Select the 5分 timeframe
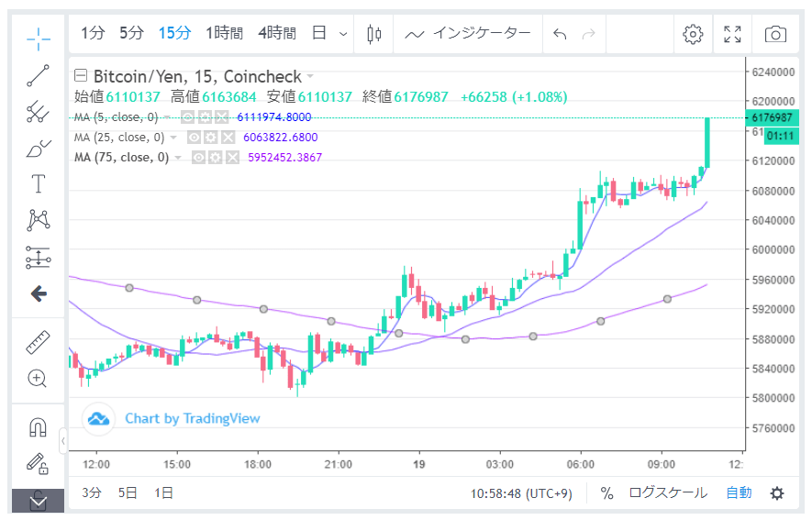This screenshot has height=520, width=812. tap(131, 34)
